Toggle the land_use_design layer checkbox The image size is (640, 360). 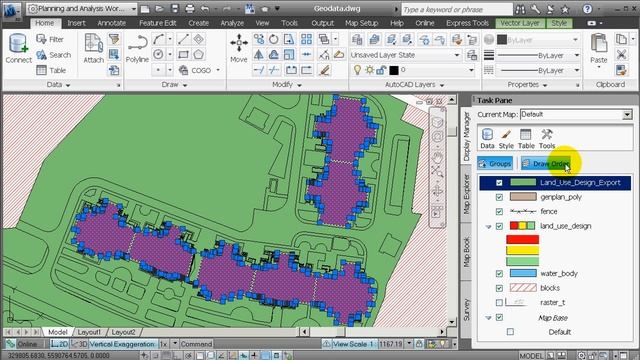click(x=499, y=226)
